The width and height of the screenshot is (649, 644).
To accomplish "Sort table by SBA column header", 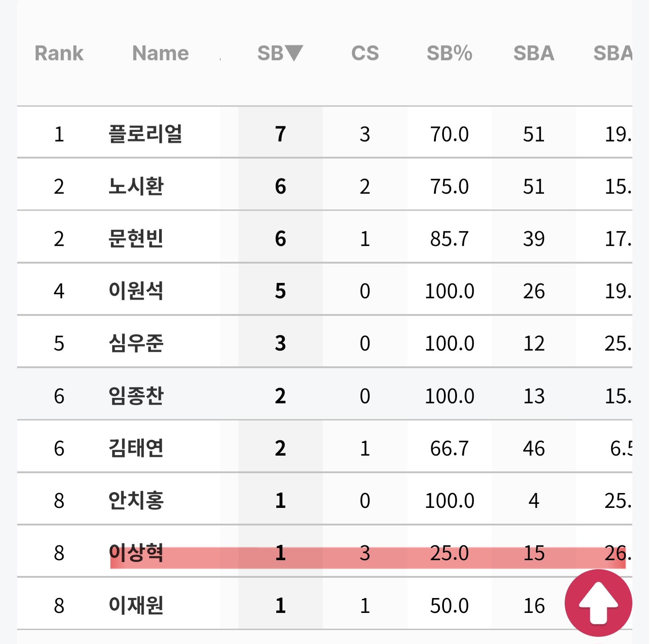I will (534, 53).
